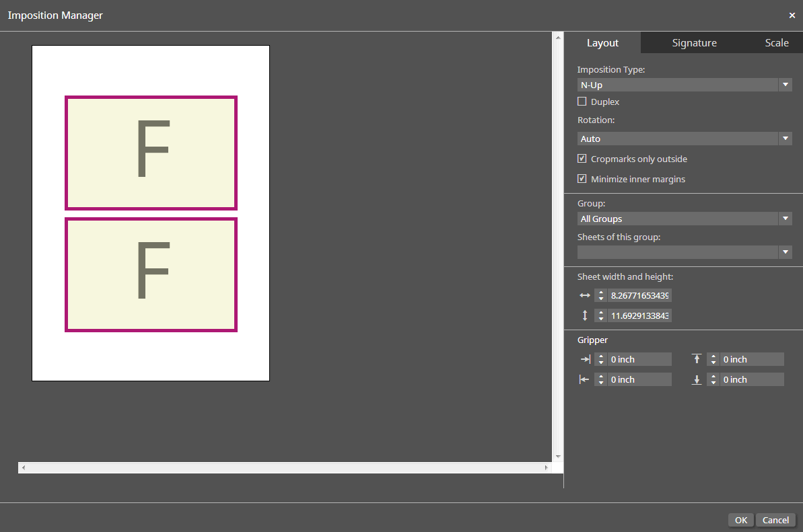Expand the Rotation dropdown set to Auto
Screen dimensions: 803x532
click(685, 139)
